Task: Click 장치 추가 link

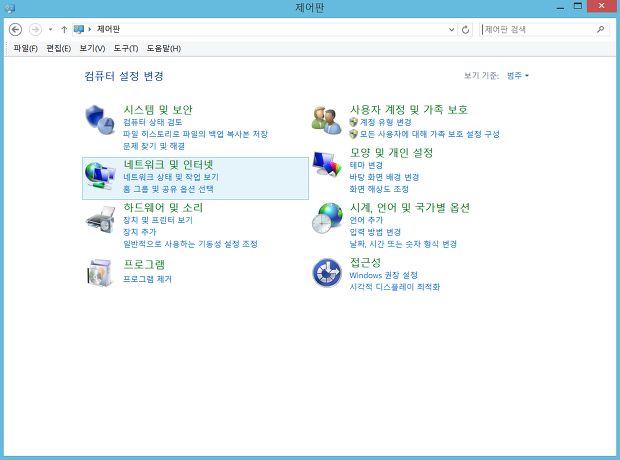Action: 140,232
